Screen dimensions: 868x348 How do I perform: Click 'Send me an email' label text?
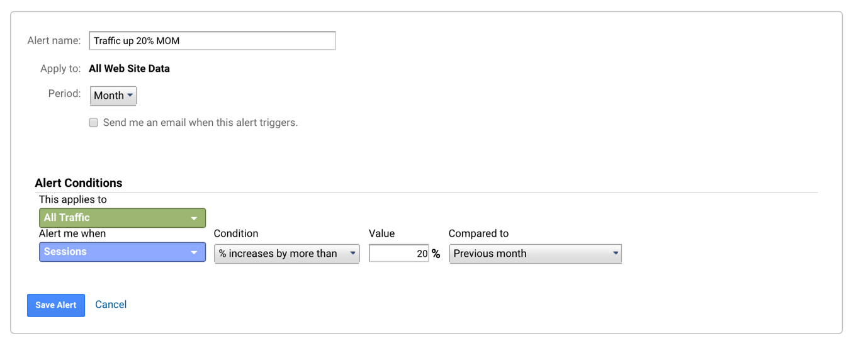[x=200, y=123]
